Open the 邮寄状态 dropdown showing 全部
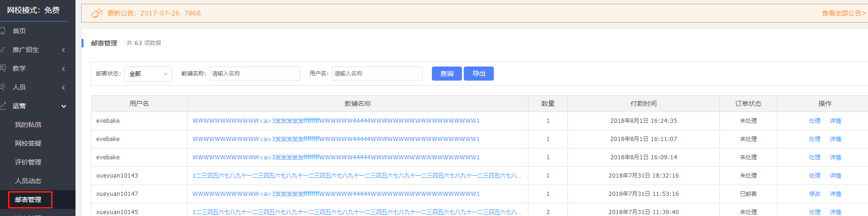The height and width of the screenshot is (216, 868). click(x=148, y=74)
